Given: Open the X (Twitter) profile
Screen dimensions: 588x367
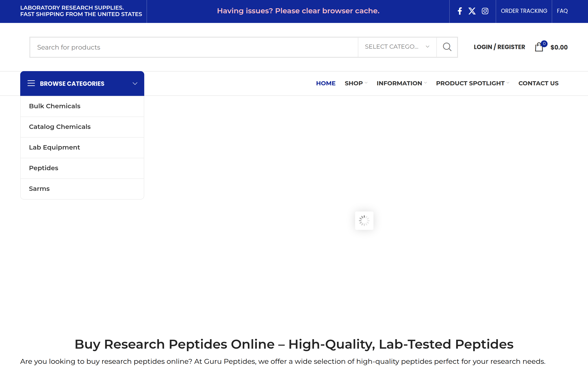Looking at the screenshot, I should (472, 11).
